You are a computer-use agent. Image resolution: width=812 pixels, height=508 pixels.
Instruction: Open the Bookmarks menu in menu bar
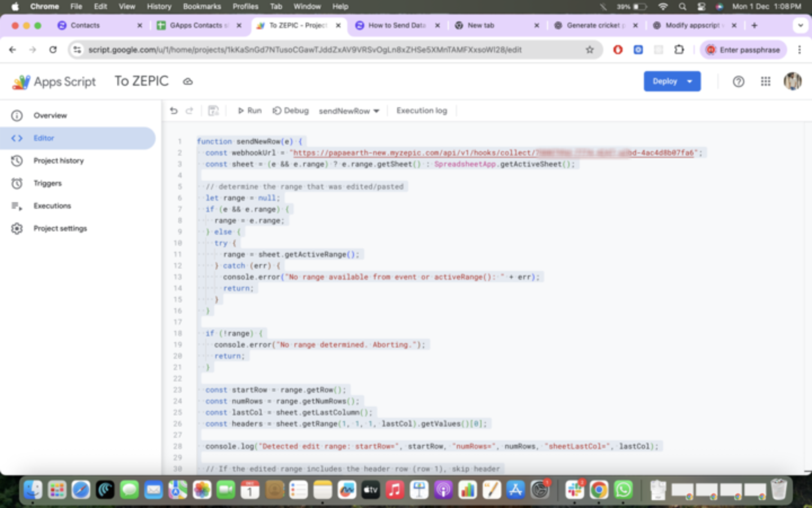(x=201, y=6)
